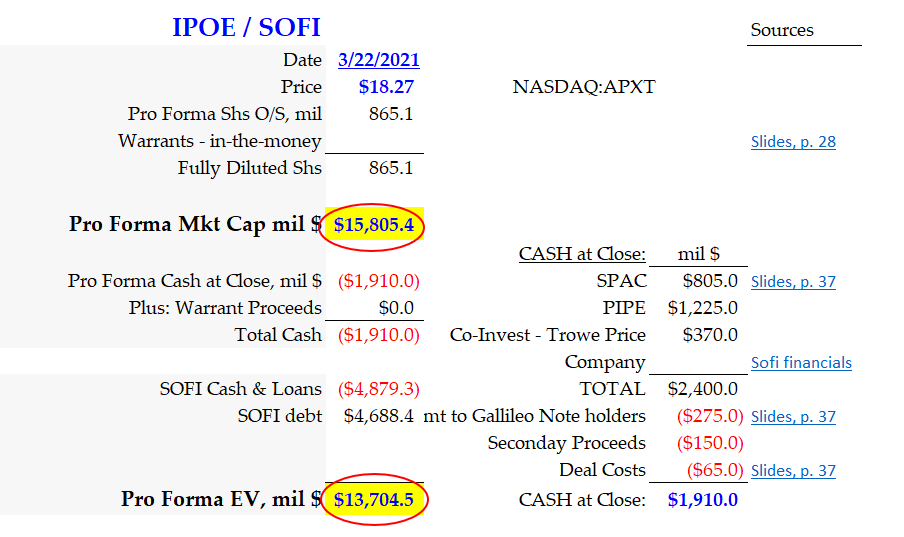Open the Sofi financials source link

coord(801,363)
